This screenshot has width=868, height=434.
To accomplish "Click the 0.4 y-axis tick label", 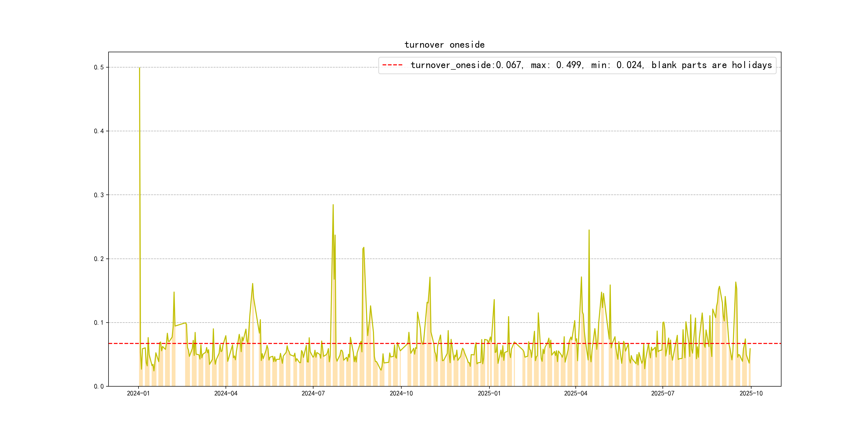I will (99, 131).
